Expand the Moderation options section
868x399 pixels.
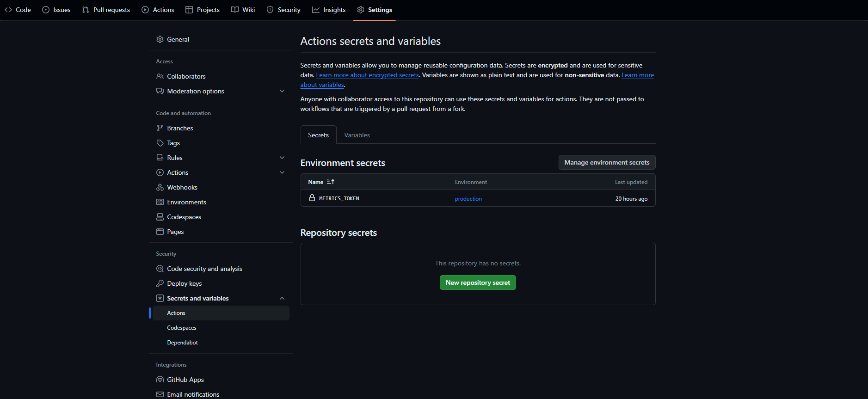pos(282,91)
